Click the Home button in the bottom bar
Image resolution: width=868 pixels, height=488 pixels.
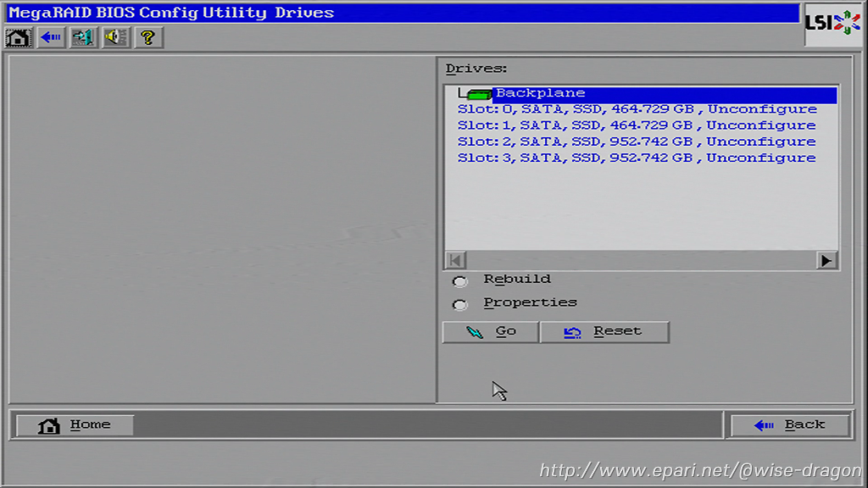(75, 425)
